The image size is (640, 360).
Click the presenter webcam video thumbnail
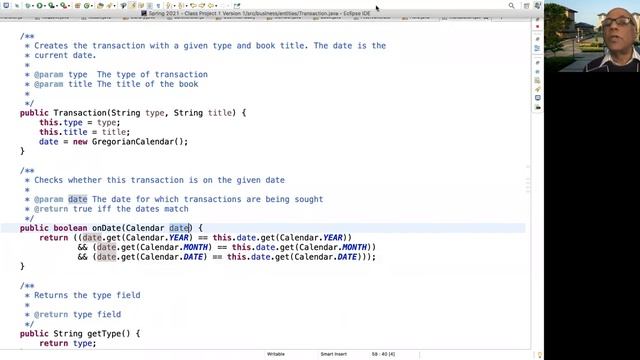click(592, 36)
